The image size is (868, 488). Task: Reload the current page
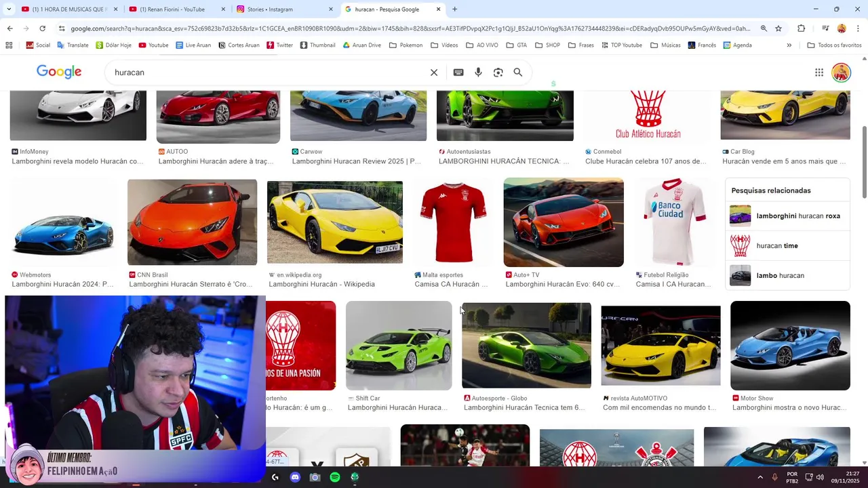[42, 28]
